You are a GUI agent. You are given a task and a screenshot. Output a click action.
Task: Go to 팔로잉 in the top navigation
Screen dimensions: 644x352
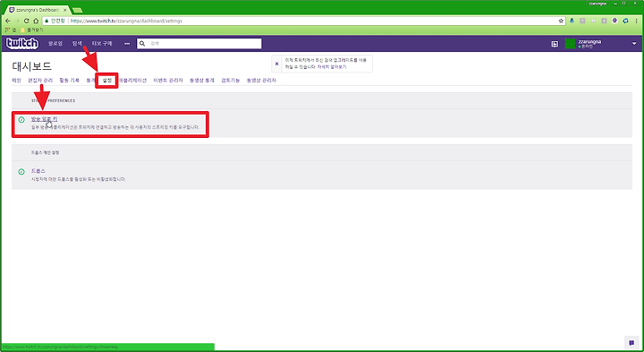[55, 43]
